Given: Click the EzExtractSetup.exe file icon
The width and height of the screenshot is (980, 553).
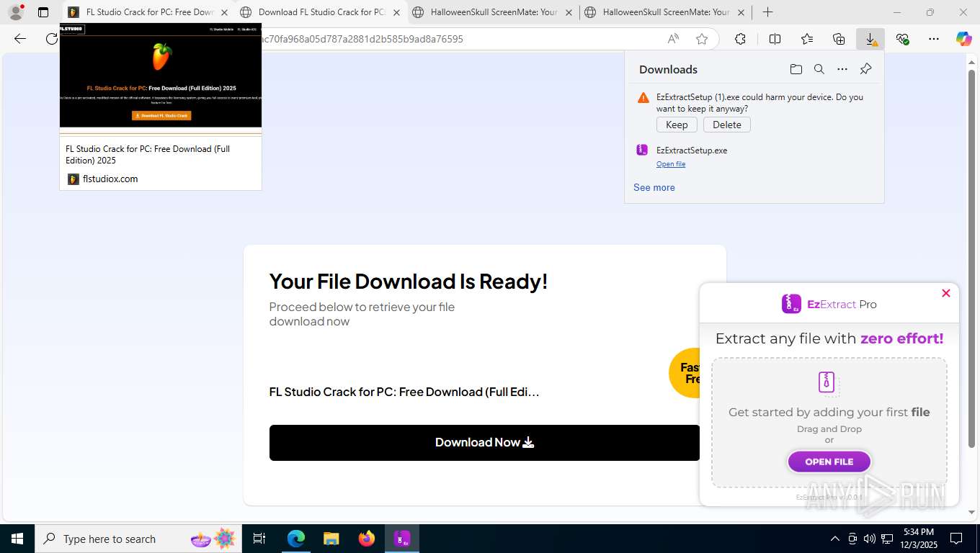Looking at the screenshot, I should [x=642, y=150].
